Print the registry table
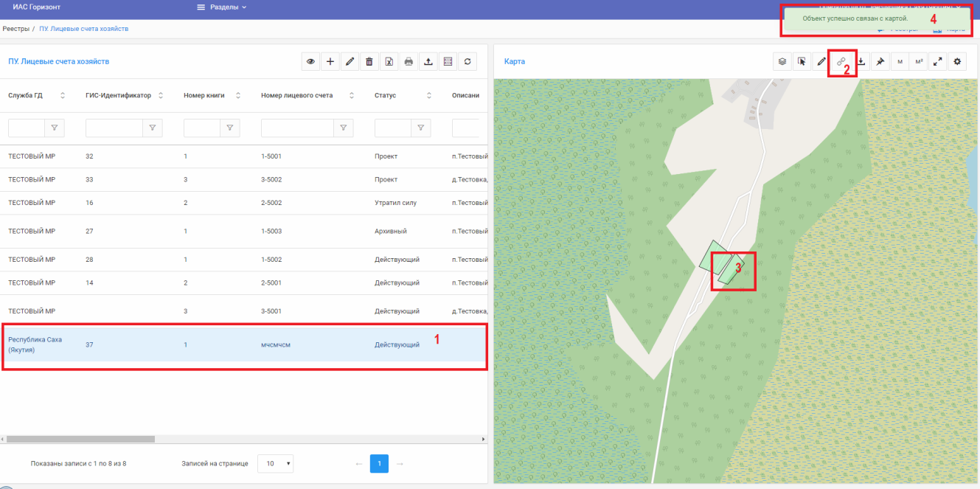The image size is (980, 489). [x=409, y=62]
